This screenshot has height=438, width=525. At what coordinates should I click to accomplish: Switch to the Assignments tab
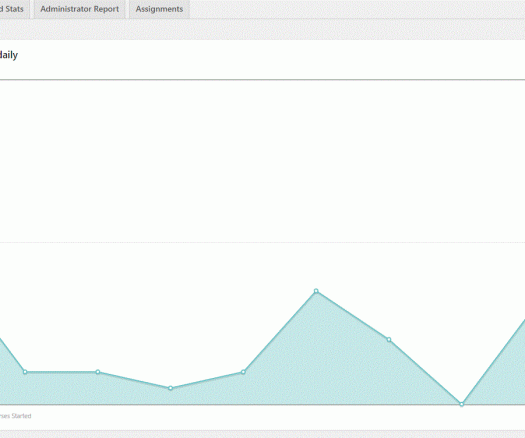(x=159, y=9)
